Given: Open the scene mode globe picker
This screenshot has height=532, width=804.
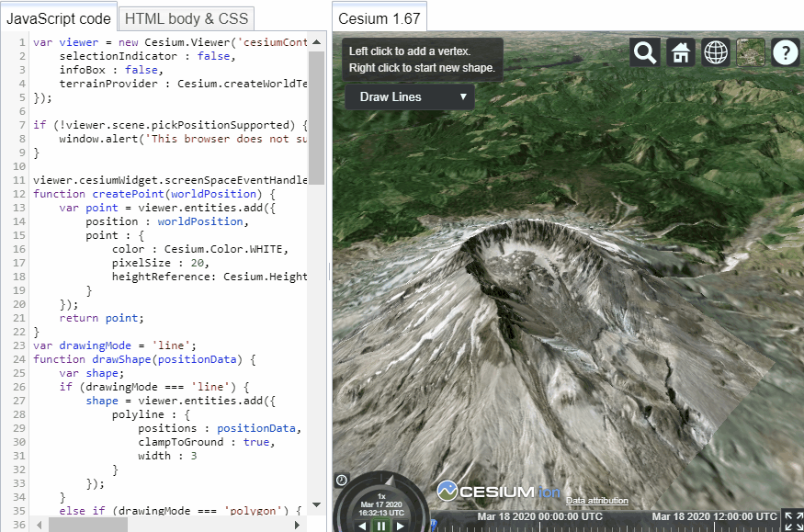Looking at the screenshot, I should click(x=715, y=52).
